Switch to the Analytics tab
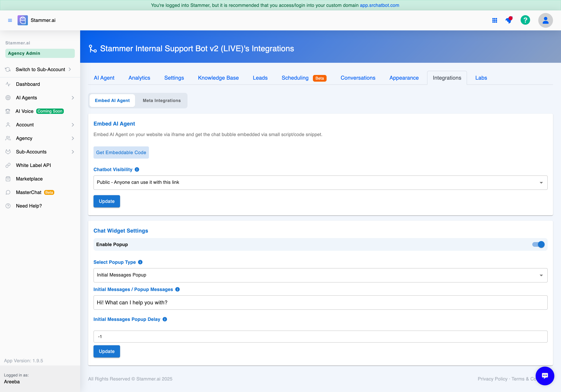561x392 pixels. [139, 78]
